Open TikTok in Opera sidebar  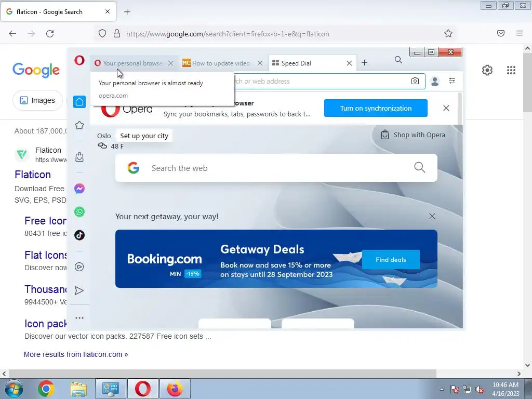[x=79, y=235]
